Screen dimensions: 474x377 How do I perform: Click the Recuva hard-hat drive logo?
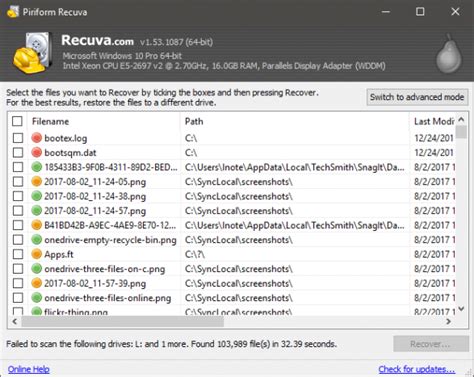click(32, 53)
